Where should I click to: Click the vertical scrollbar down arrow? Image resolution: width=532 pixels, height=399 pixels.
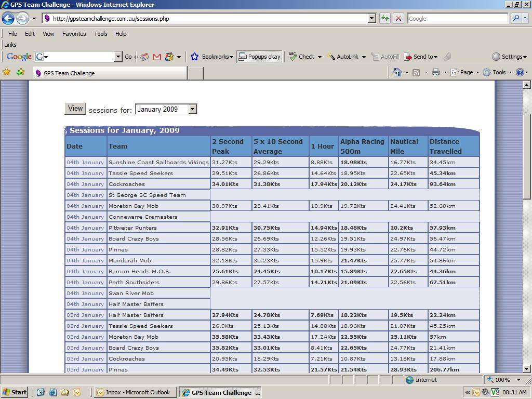pos(527,369)
